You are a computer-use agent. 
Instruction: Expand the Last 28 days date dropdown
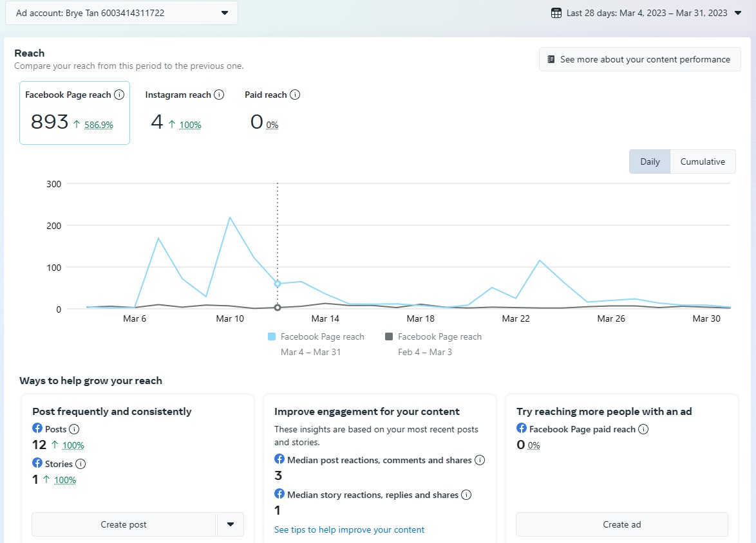(738, 13)
